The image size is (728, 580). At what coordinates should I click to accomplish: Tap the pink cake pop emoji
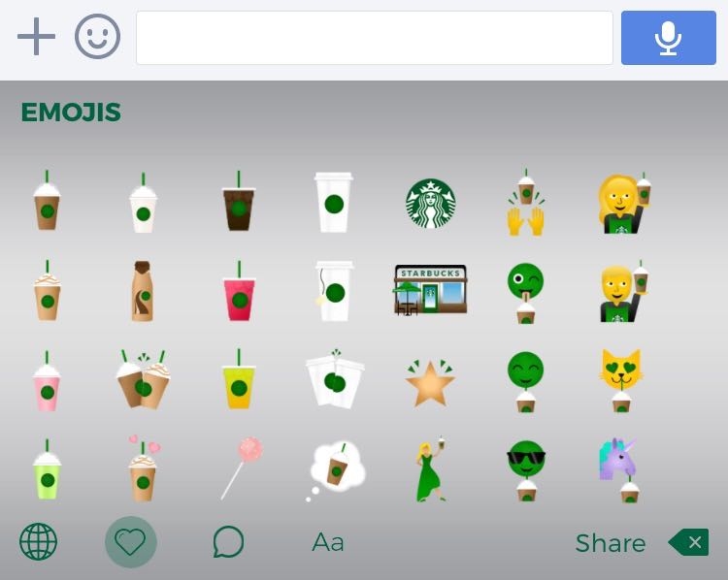click(242, 468)
